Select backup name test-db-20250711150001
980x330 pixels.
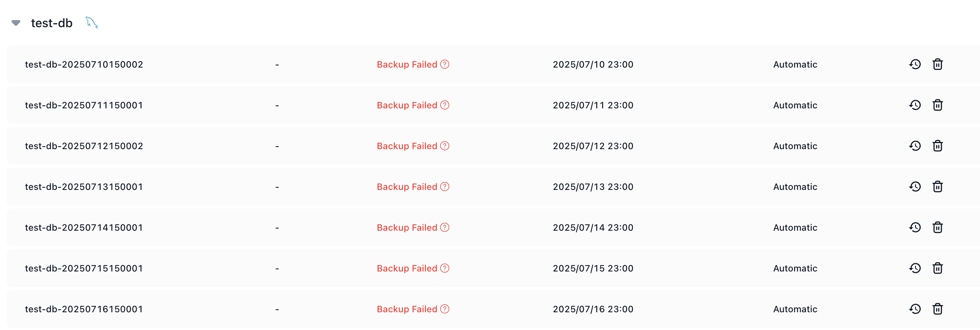84,105
